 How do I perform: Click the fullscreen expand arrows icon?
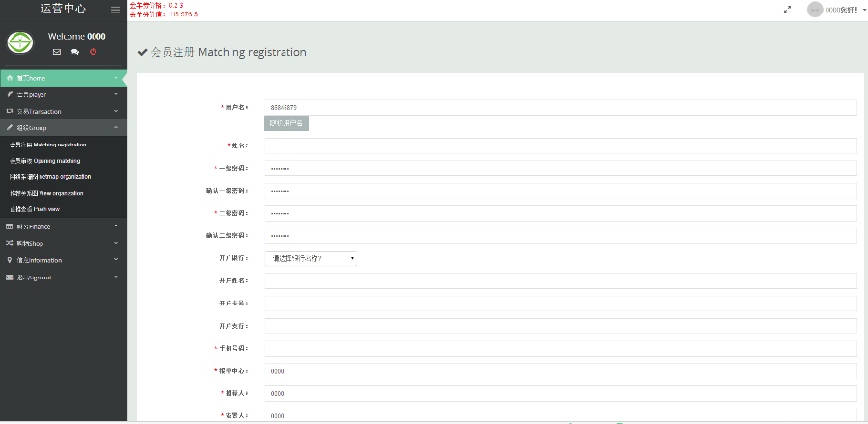[787, 10]
